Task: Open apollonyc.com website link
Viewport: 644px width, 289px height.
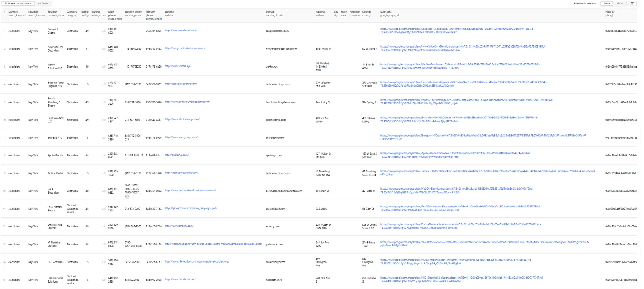Action: (x=177, y=155)
